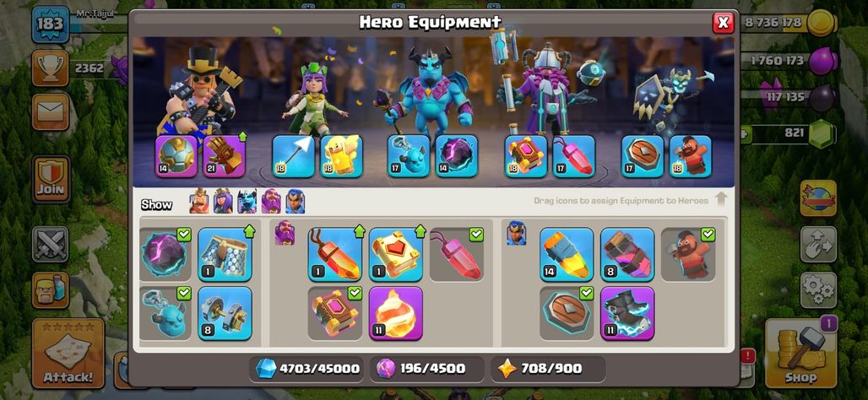Pick the Noble Iron dumbbell level 8
Screen dimensions: 868x400
[225, 313]
